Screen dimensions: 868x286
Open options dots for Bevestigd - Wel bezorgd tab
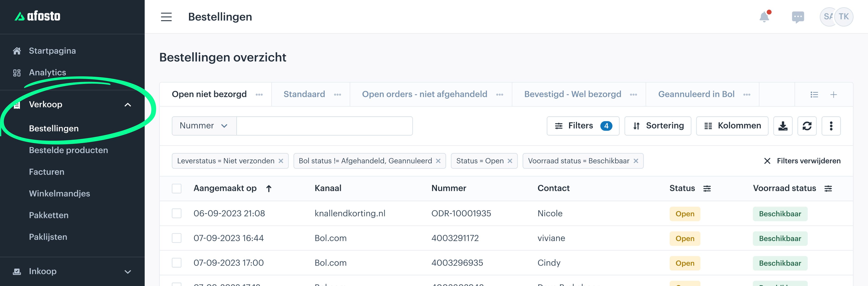pos(633,95)
